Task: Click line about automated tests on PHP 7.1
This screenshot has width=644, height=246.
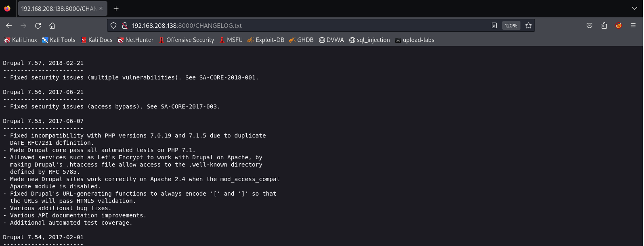Action: point(99,150)
